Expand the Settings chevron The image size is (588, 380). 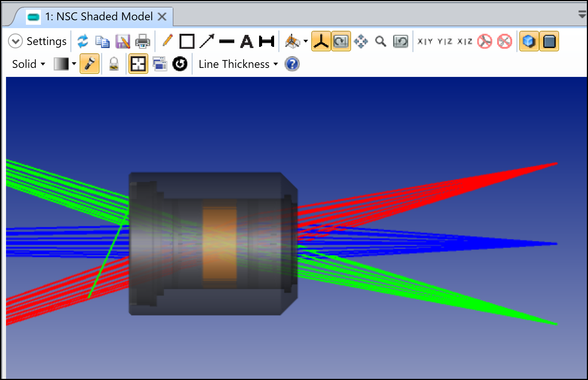[15, 41]
